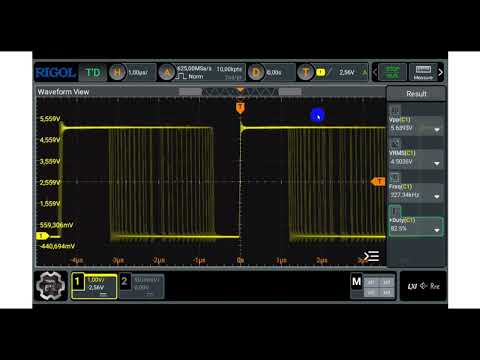
Task: Open the M math channel label
Action: coord(357,282)
